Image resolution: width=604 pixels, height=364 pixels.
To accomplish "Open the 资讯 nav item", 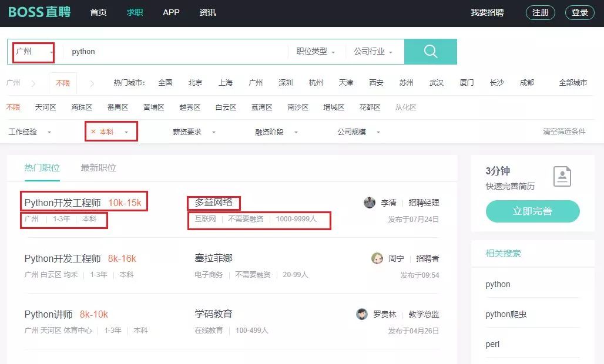I will point(207,12).
